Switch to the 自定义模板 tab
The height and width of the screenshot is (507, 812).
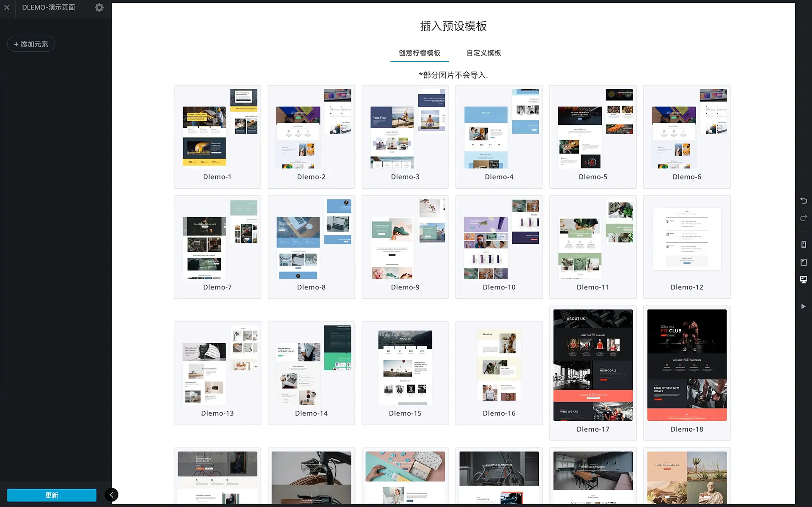click(483, 53)
